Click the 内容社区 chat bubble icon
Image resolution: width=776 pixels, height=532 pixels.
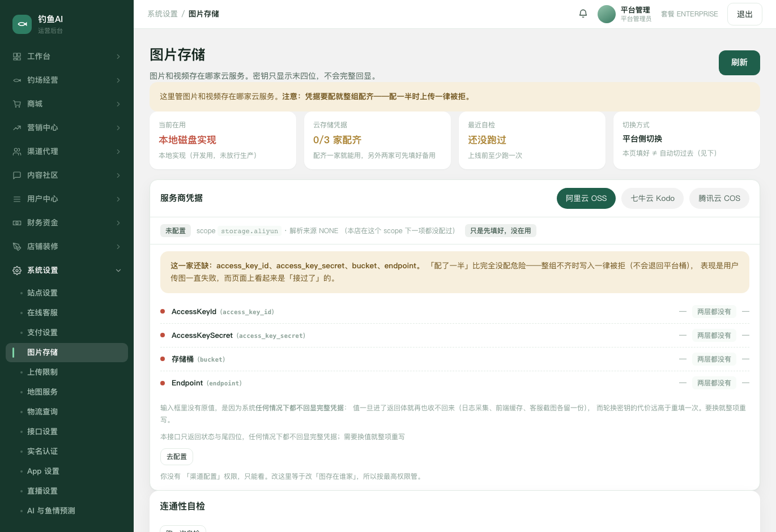(x=17, y=175)
